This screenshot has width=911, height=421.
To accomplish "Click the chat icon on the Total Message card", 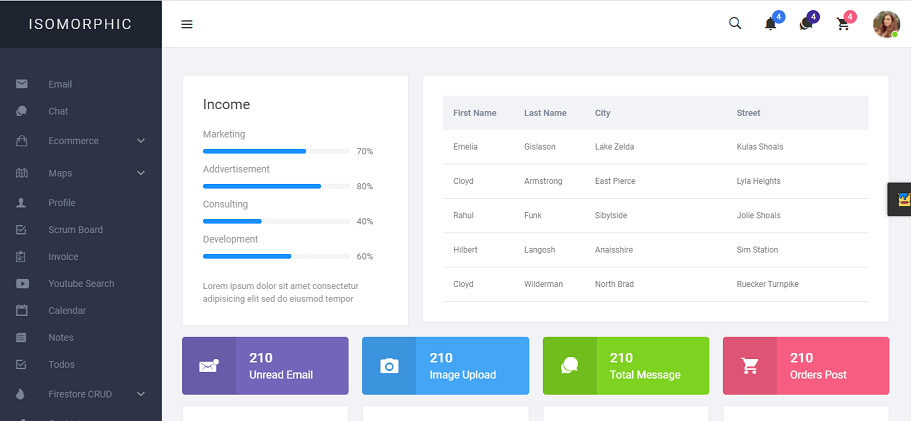I will [x=569, y=365].
